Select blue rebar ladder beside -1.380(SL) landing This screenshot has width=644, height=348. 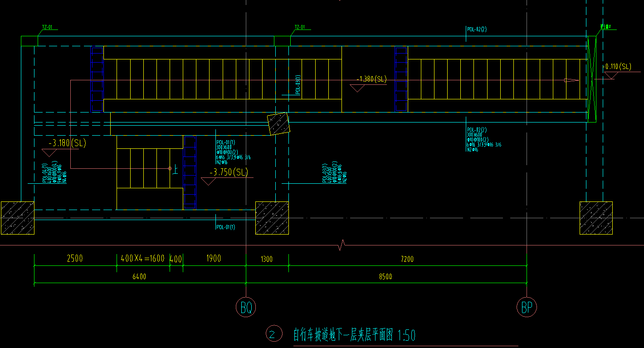click(x=401, y=79)
